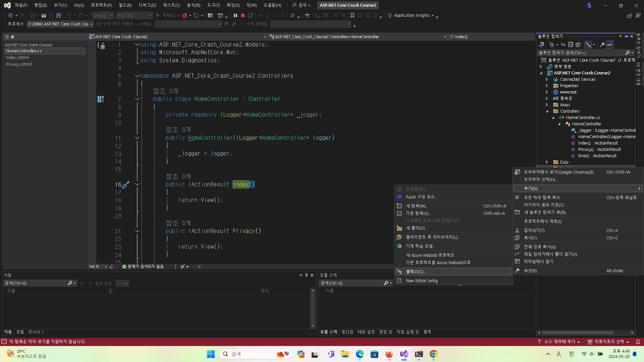Open Google Chrome from the taskbar
Image resolution: width=644 pixels, height=362 pixels.
433,354
